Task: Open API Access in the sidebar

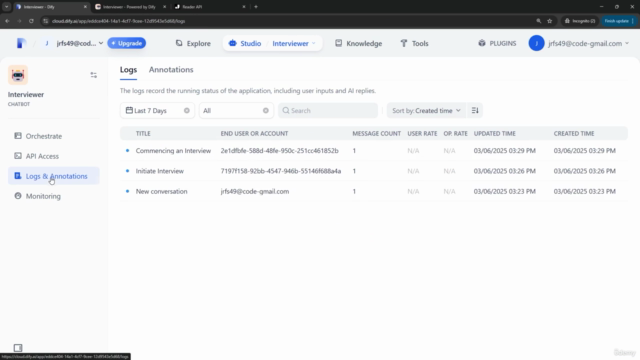Action: [x=53, y=156]
